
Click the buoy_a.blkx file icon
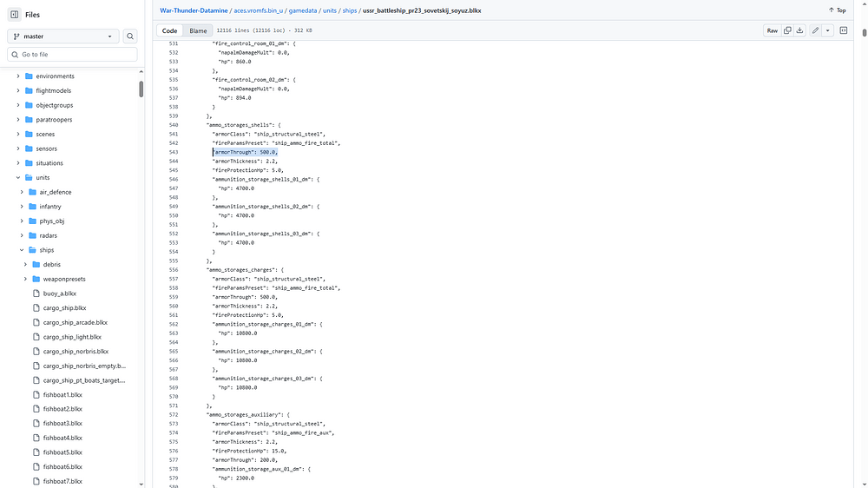pos(36,293)
